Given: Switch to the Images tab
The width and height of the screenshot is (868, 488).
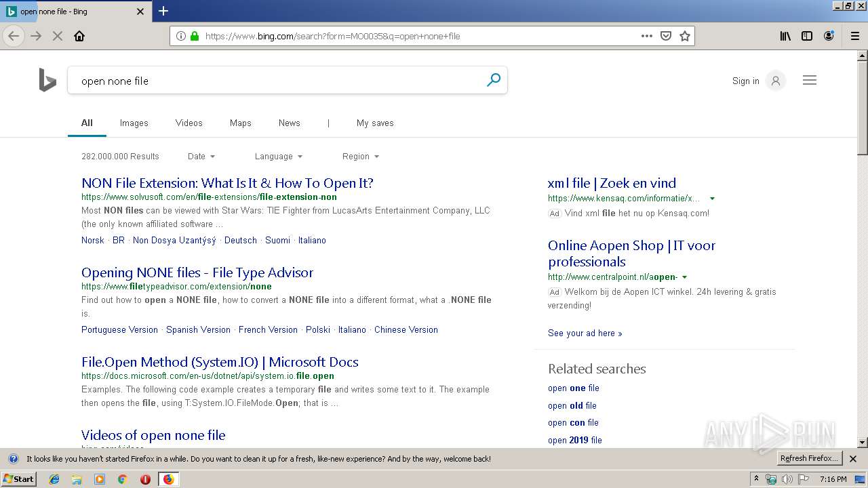Looking at the screenshot, I should pyautogui.click(x=134, y=123).
